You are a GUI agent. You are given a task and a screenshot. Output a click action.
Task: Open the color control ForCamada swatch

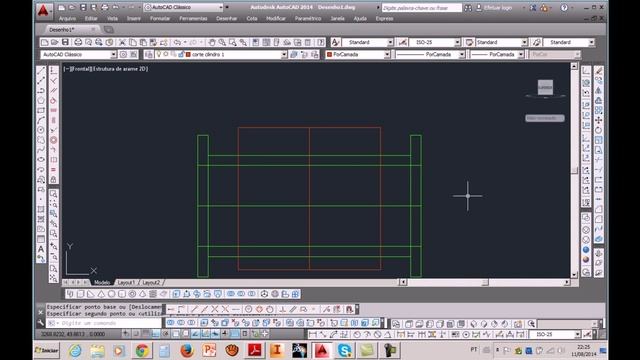click(329, 54)
